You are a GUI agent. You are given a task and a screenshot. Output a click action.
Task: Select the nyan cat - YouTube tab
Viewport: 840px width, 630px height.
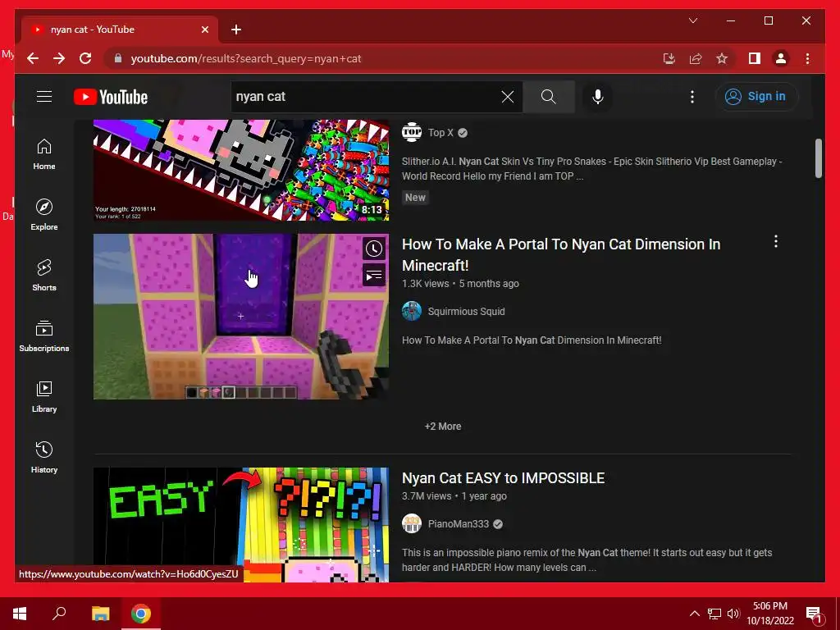pos(120,30)
